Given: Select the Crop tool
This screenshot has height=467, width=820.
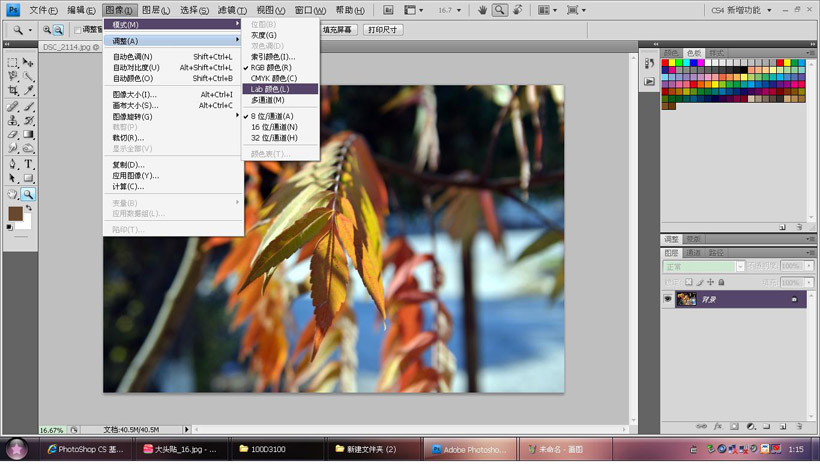Looking at the screenshot, I should coord(13,90).
